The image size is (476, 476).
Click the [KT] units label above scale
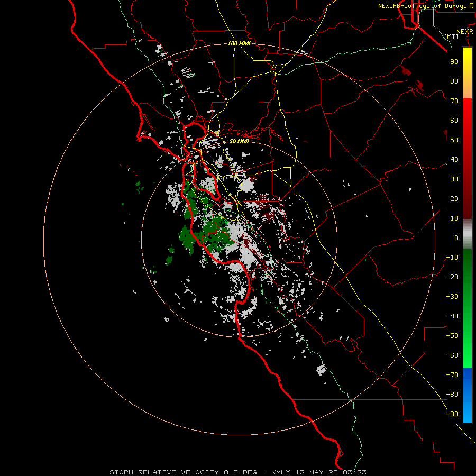pyautogui.click(x=452, y=36)
